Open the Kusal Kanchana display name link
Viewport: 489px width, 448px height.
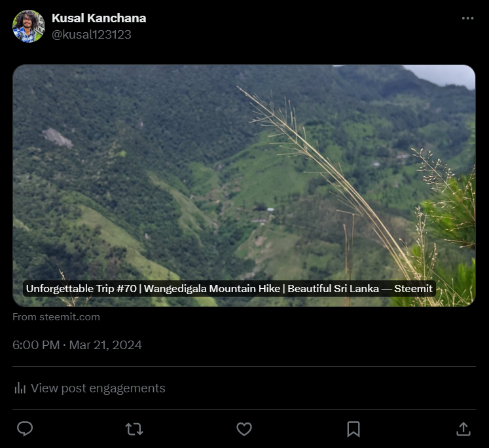tap(99, 18)
